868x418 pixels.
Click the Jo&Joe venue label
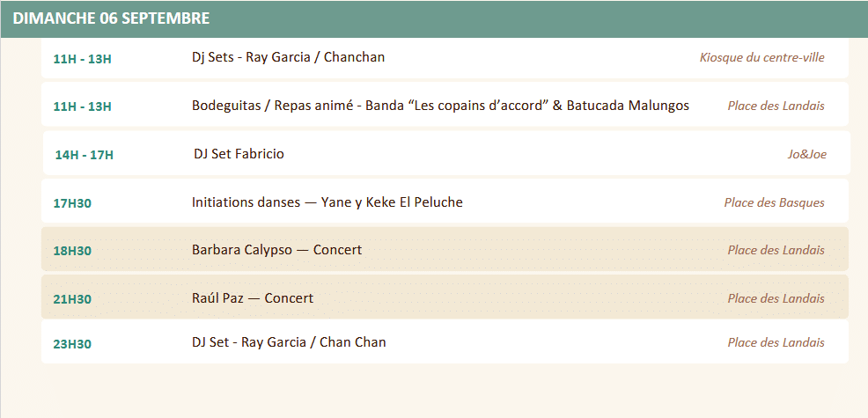[807, 155]
